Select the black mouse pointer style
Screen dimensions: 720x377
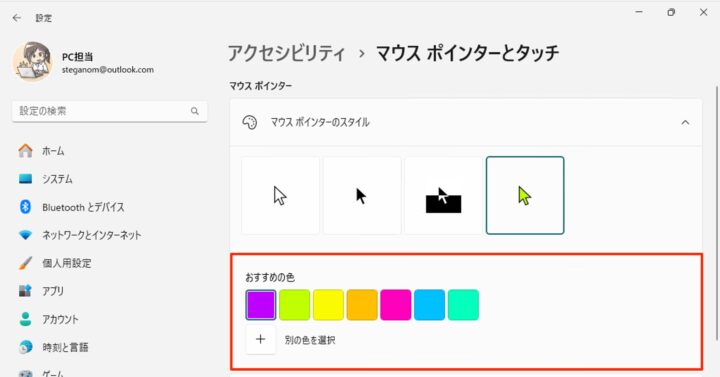coord(362,196)
